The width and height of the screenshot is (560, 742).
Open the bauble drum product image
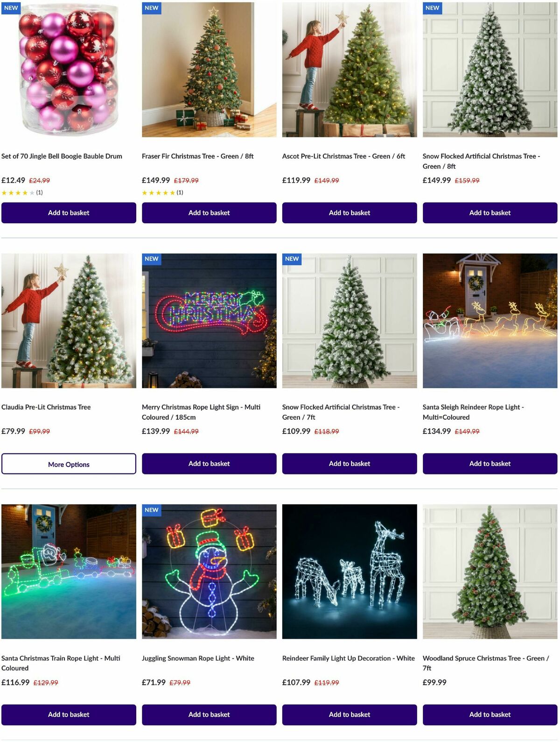click(69, 69)
